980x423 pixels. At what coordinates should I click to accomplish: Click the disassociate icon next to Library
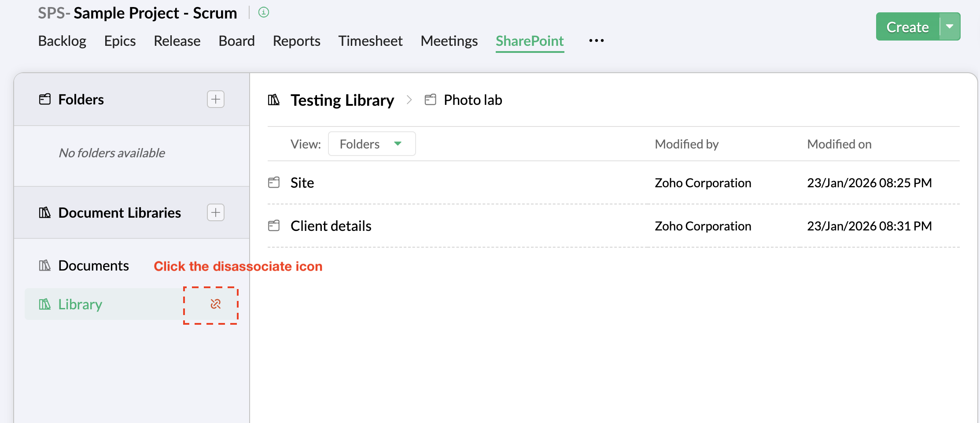pyautogui.click(x=215, y=304)
